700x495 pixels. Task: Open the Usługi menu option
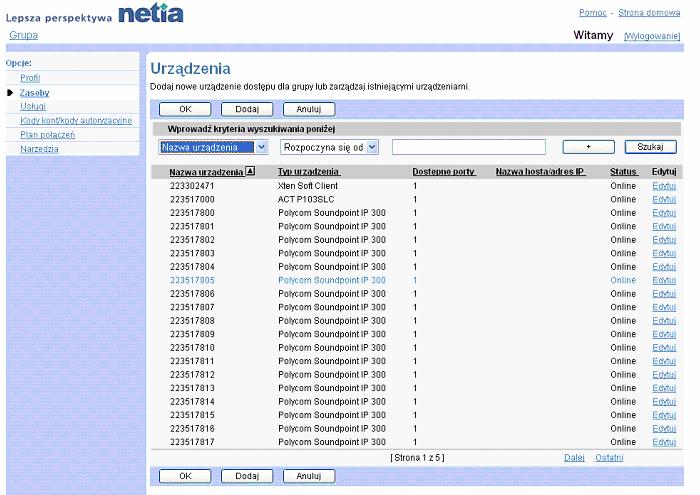pyautogui.click(x=33, y=106)
